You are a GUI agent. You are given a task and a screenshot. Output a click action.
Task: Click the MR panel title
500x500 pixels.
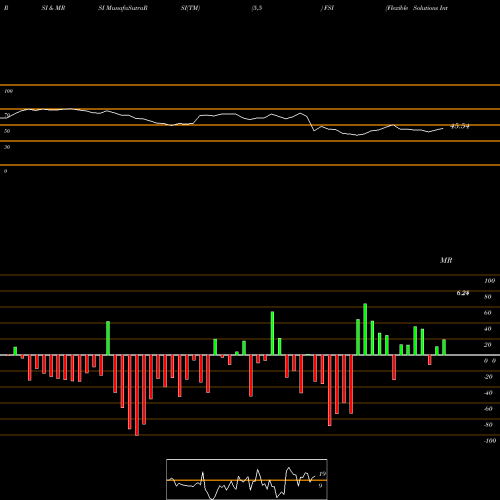point(446,260)
